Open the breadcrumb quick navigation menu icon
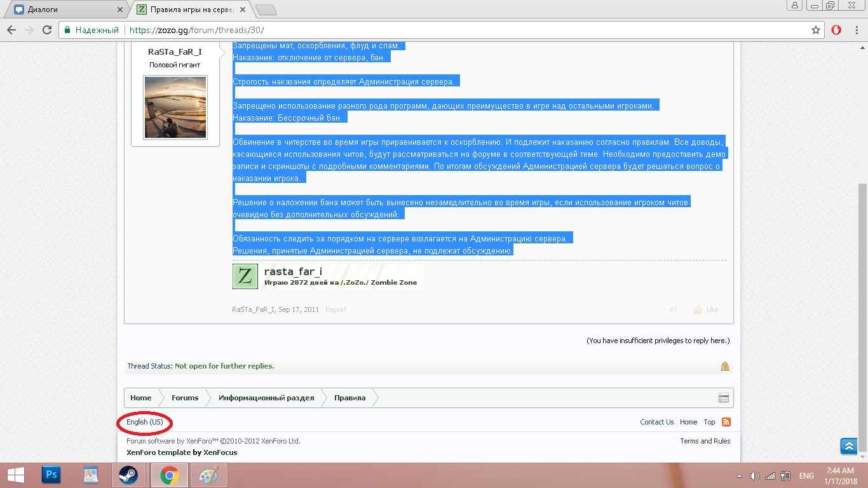 tap(723, 398)
